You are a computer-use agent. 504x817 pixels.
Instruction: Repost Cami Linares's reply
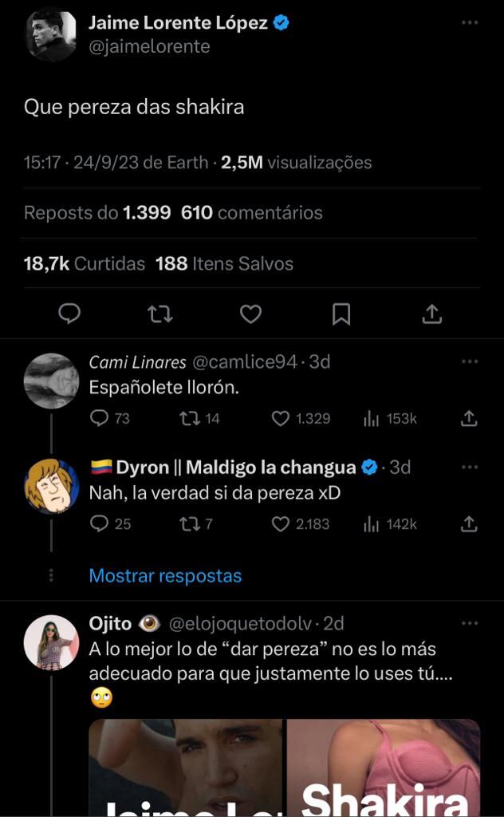pos(189,418)
